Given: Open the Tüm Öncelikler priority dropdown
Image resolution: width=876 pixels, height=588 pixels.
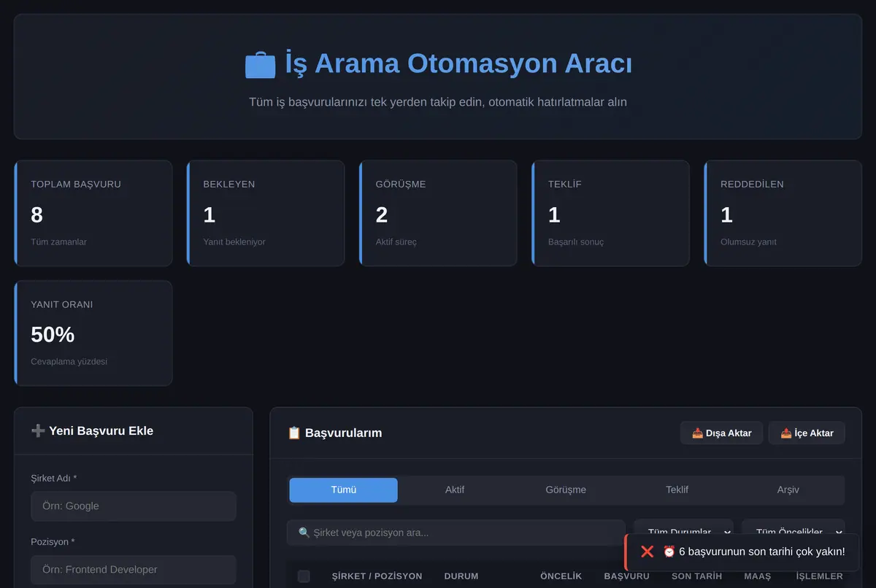Looking at the screenshot, I should [794, 533].
